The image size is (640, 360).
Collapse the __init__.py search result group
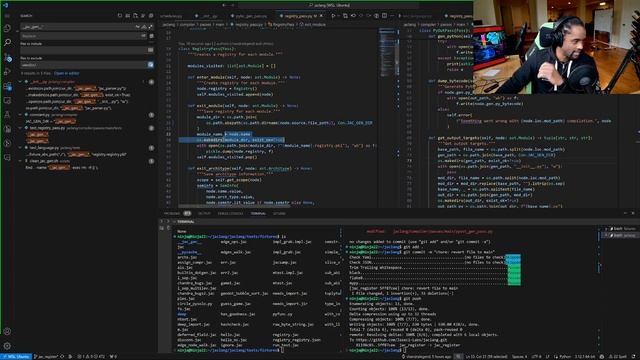pos(20,82)
